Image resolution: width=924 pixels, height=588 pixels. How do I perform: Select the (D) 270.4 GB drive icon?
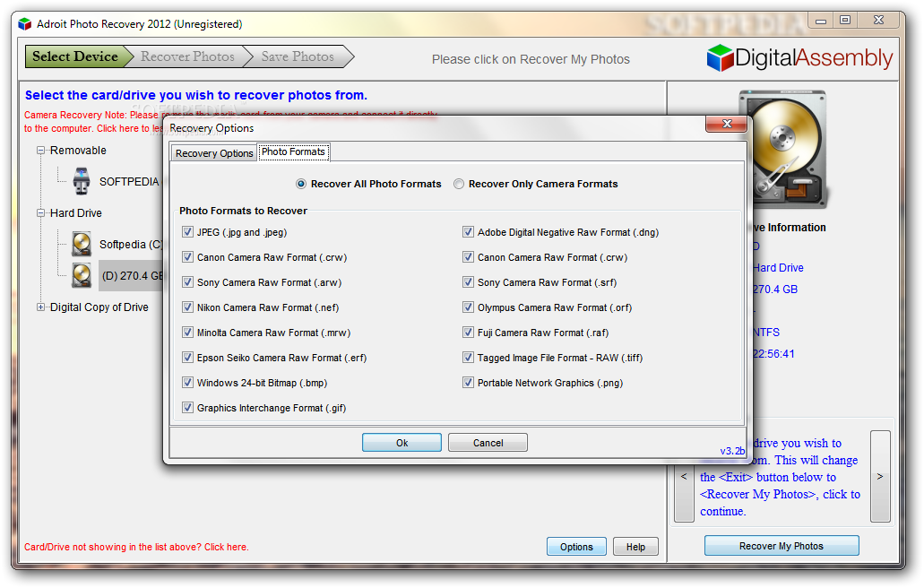pyautogui.click(x=82, y=275)
